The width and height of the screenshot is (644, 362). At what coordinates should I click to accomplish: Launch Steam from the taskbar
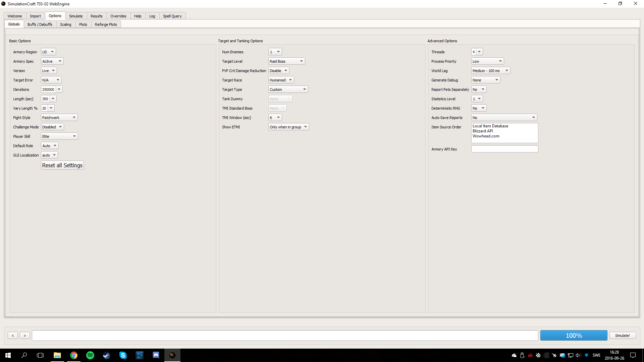point(107,355)
